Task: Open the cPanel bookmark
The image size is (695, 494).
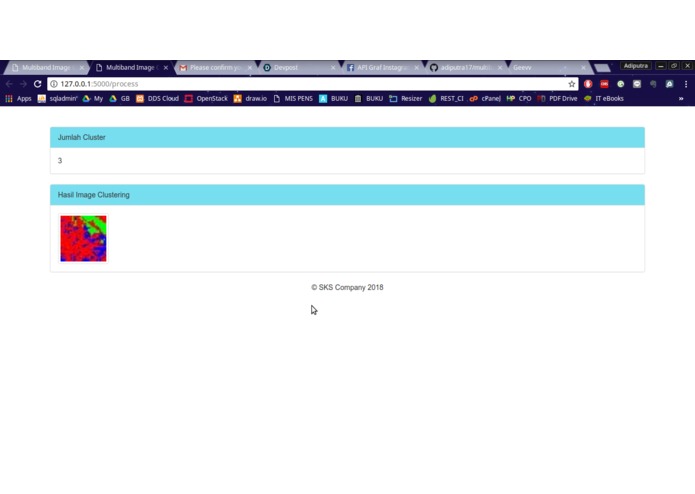Action: tap(485, 98)
